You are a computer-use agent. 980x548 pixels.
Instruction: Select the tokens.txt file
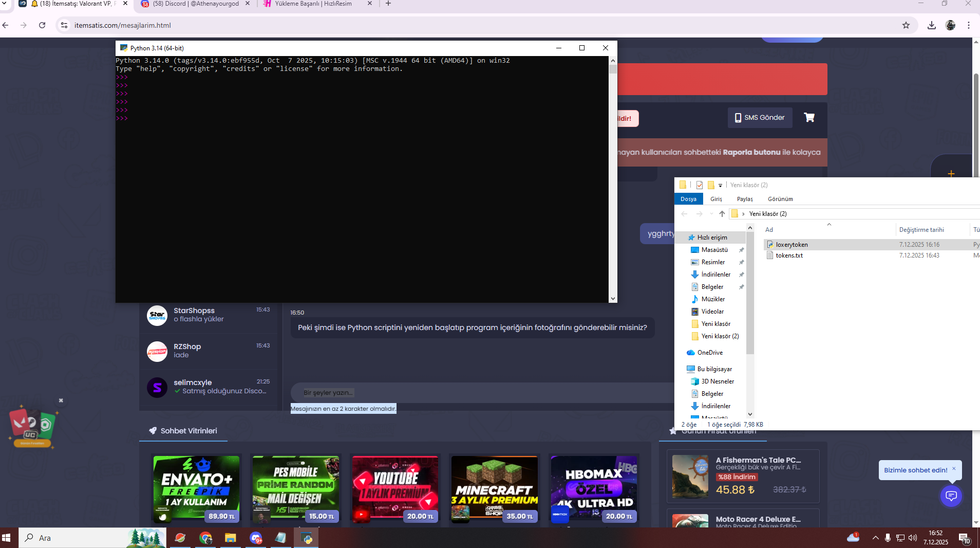point(789,255)
